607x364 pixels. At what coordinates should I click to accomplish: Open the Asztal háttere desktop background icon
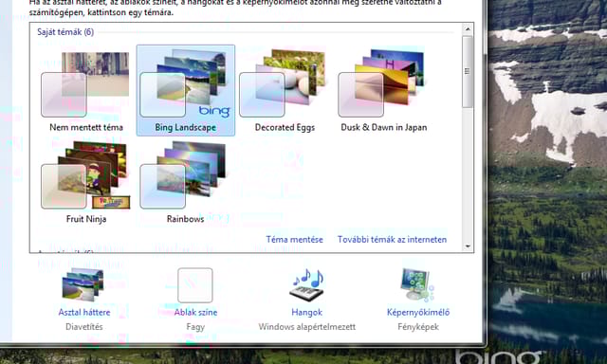click(83, 284)
